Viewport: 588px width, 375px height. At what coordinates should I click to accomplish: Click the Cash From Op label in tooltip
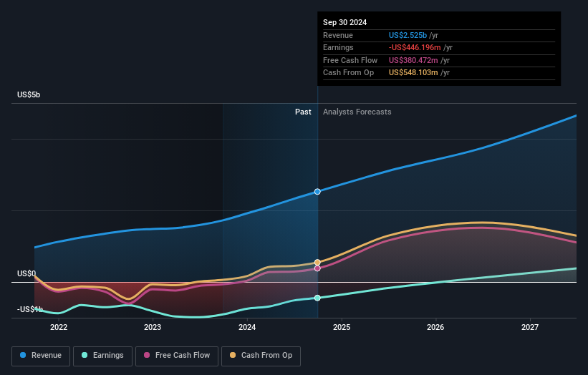click(348, 73)
